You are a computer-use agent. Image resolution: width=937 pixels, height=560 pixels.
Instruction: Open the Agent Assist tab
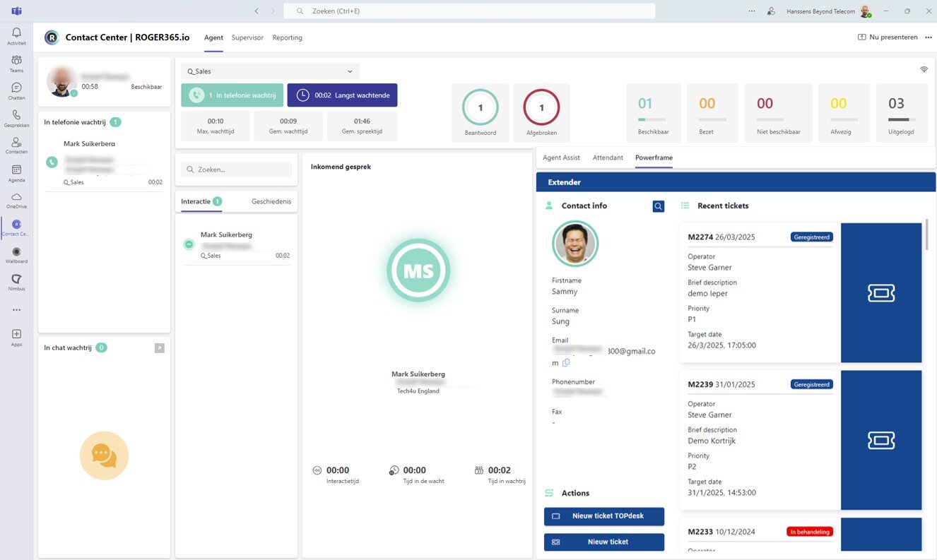tap(561, 158)
